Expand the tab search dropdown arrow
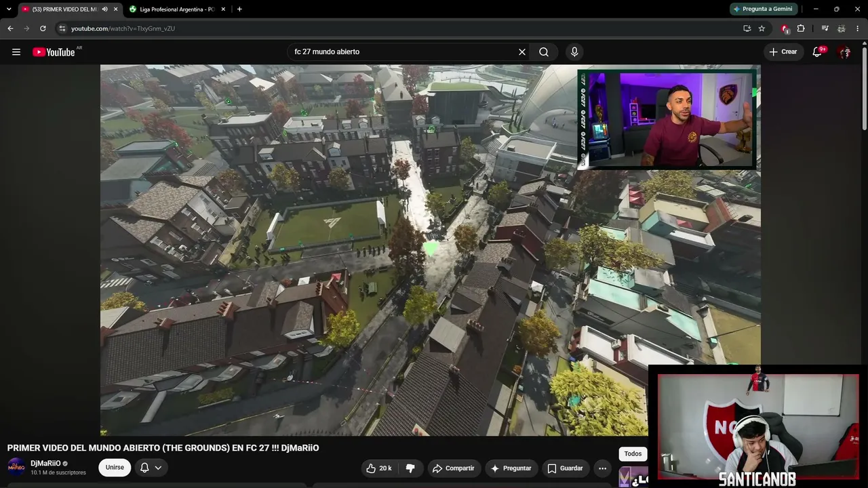This screenshot has width=868, height=488. tap(9, 9)
